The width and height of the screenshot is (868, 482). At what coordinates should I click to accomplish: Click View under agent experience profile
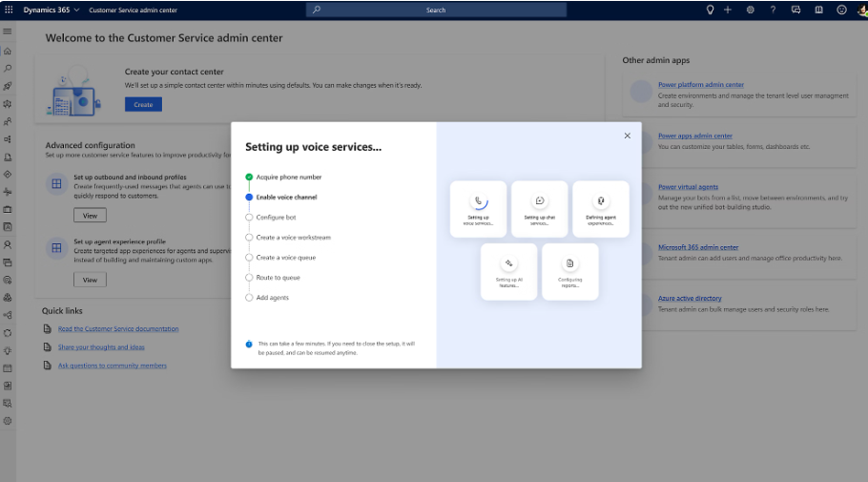91,280
